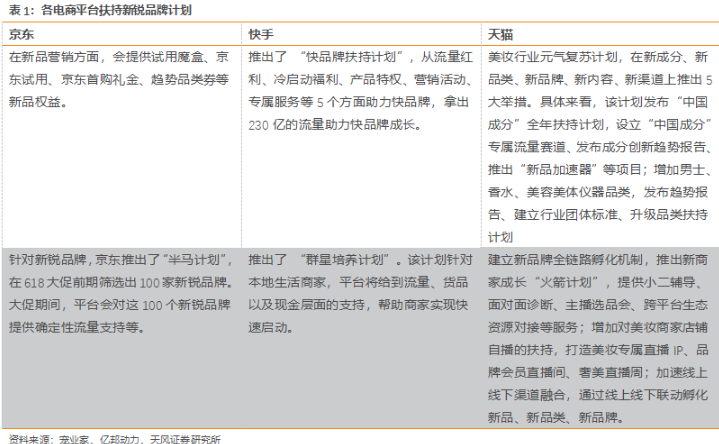Viewport: 719px width, 444px height.
Task: Click the 天猫 cell about 火箭计划
Action: tap(600, 338)
